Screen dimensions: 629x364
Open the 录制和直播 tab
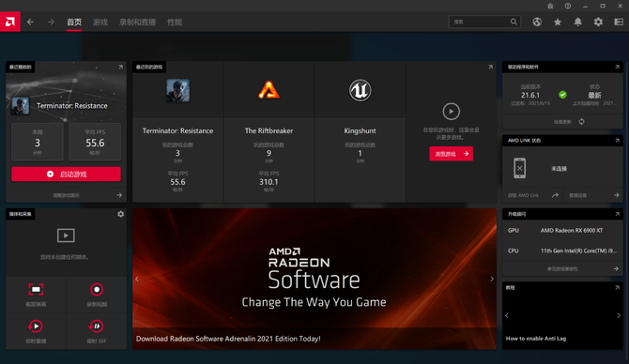point(137,23)
